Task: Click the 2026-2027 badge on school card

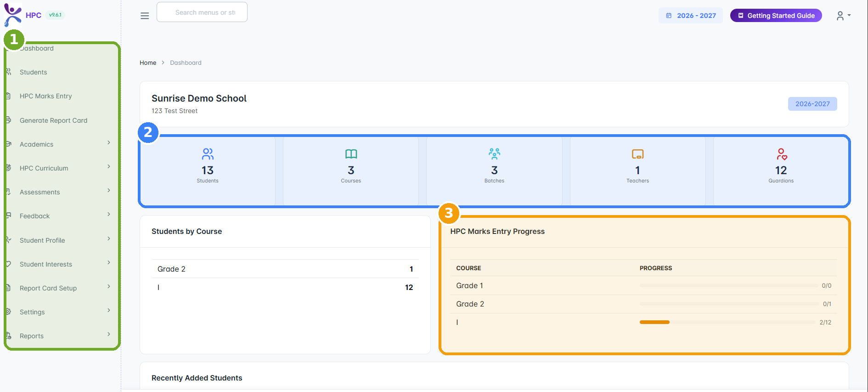Action: pos(812,104)
